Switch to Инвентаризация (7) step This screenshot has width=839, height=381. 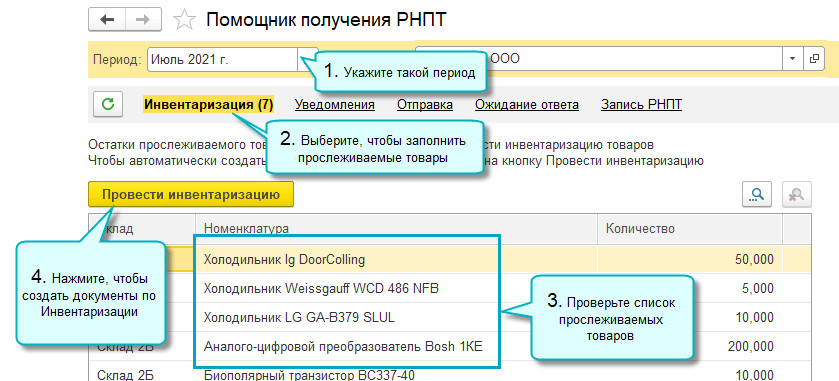[x=209, y=104]
